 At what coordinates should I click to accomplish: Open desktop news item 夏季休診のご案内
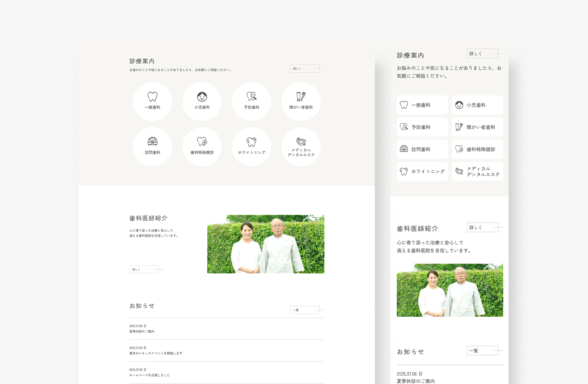tap(227, 329)
